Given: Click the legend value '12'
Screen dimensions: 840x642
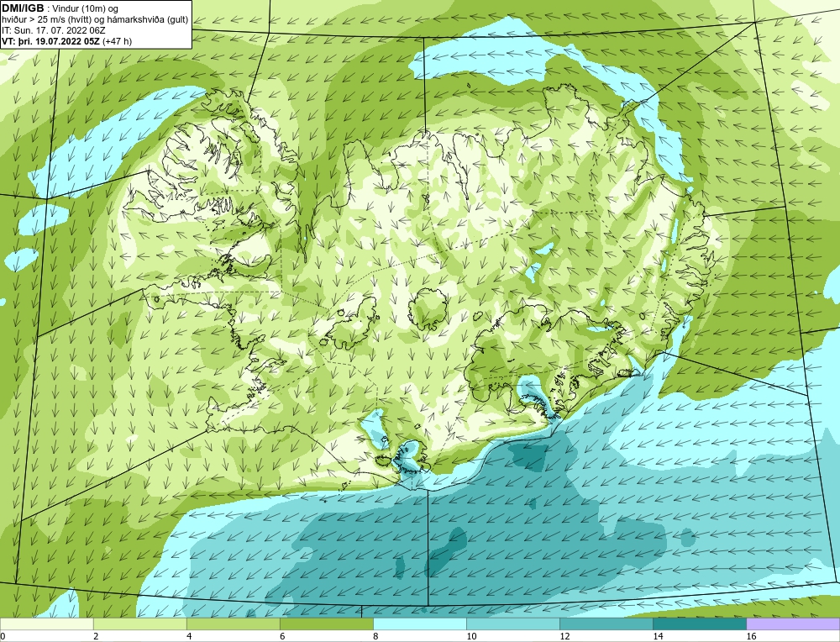Looking at the screenshot, I should [564, 636].
